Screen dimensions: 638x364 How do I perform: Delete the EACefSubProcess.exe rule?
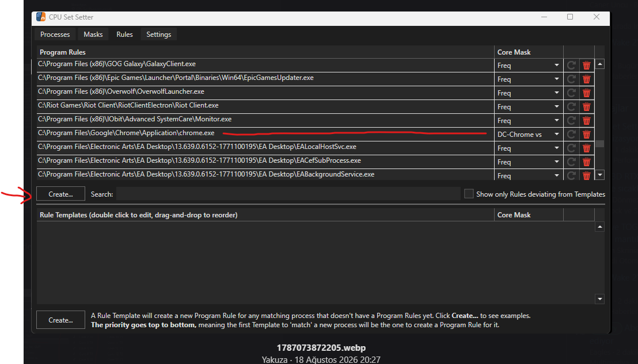click(586, 162)
